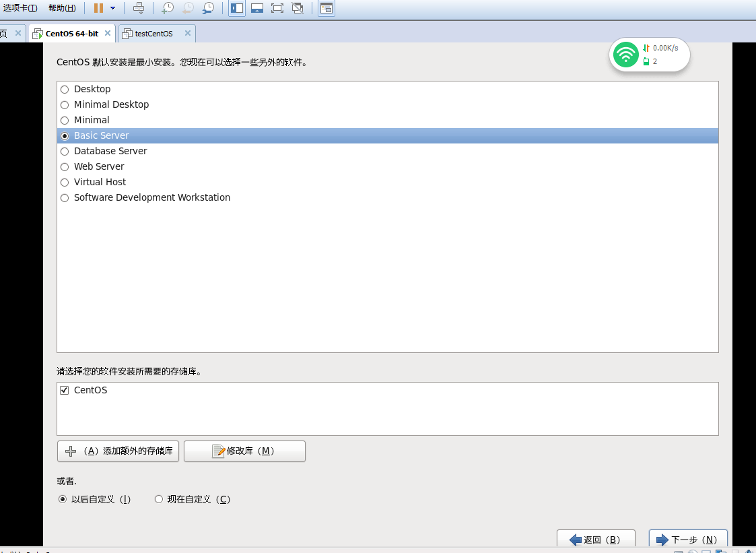Image resolution: width=756 pixels, height=553 pixels.
Task: Toggle the thumbnail bar view icon
Action: (257, 7)
